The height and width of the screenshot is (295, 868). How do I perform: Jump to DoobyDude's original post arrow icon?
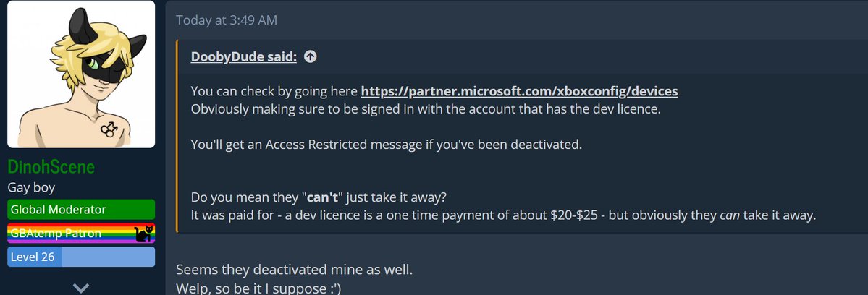[311, 57]
